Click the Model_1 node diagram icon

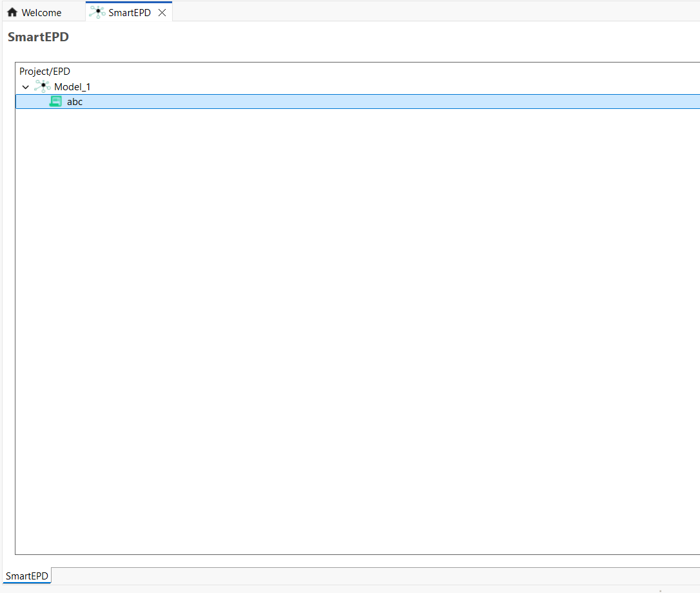(x=43, y=86)
